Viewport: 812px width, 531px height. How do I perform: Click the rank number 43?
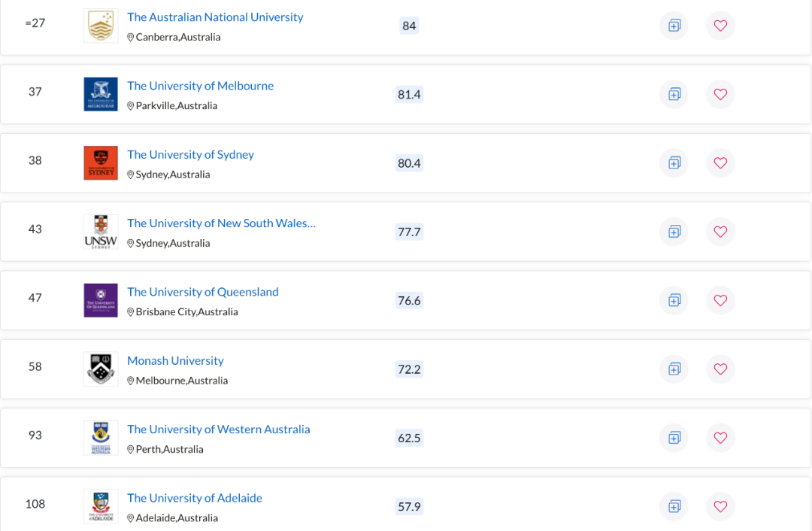click(x=35, y=229)
